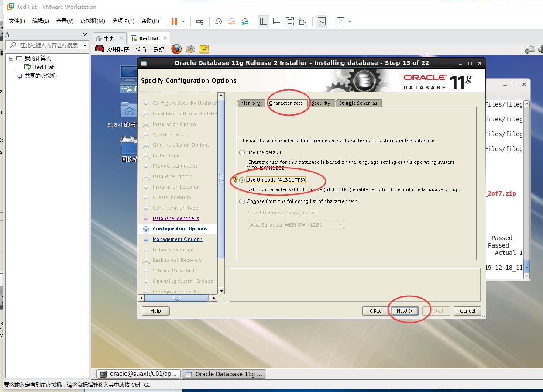Click the network status icon in panel
543x392 pixels.
click(529, 49)
